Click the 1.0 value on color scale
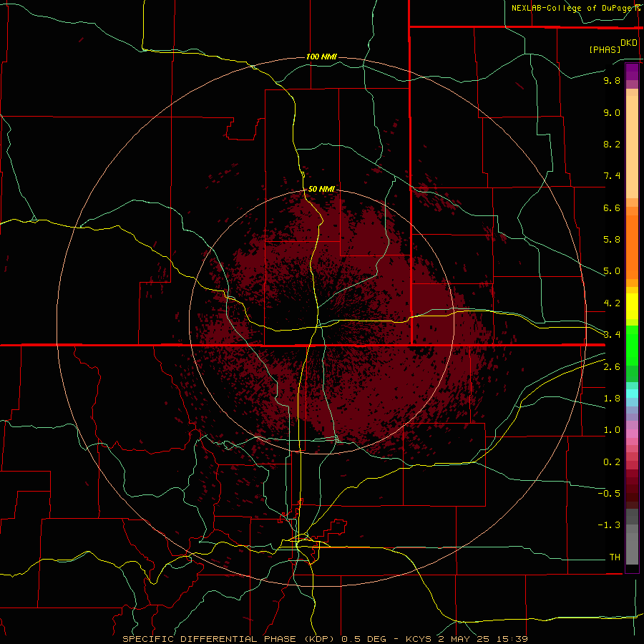This screenshot has height=644, width=644. [612, 430]
